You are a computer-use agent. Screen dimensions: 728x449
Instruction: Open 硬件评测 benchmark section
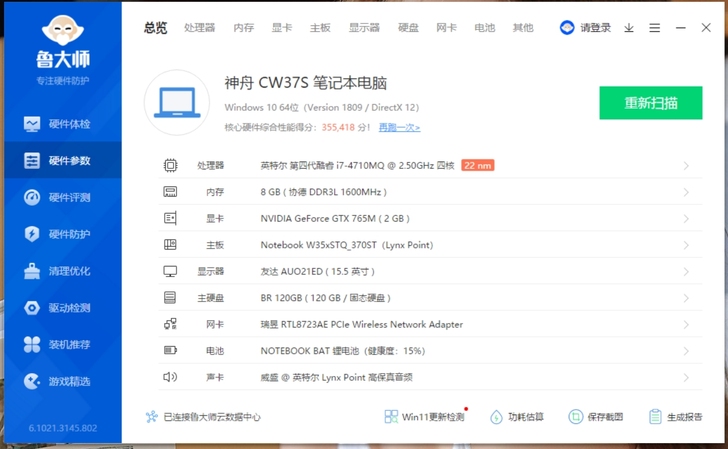pyautogui.click(x=63, y=197)
